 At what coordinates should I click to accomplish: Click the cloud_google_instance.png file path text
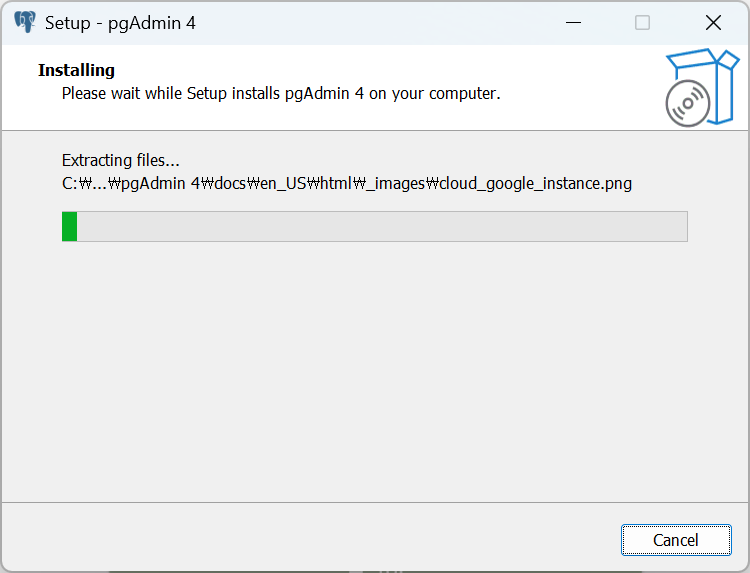coord(347,183)
